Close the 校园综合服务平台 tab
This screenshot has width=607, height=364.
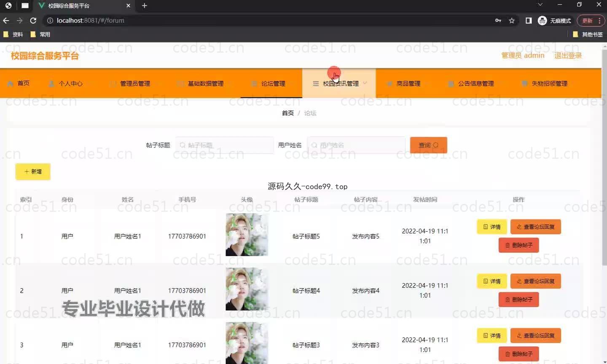click(x=128, y=5)
